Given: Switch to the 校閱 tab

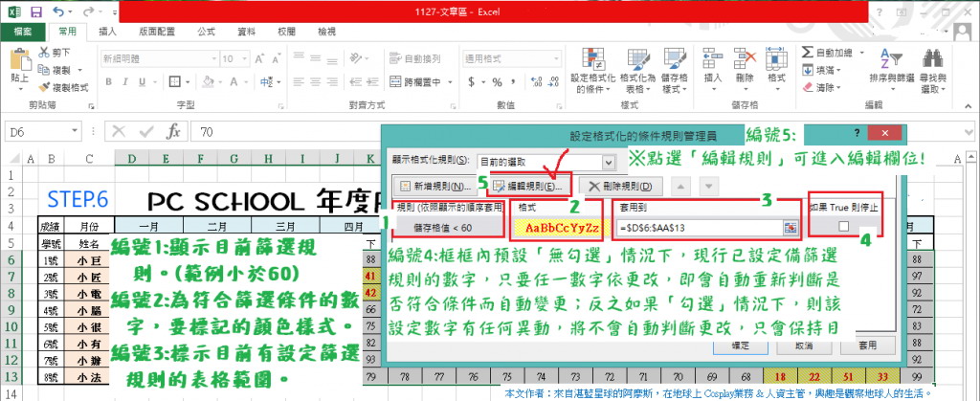Looking at the screenshot, I should tap(287, 32).
